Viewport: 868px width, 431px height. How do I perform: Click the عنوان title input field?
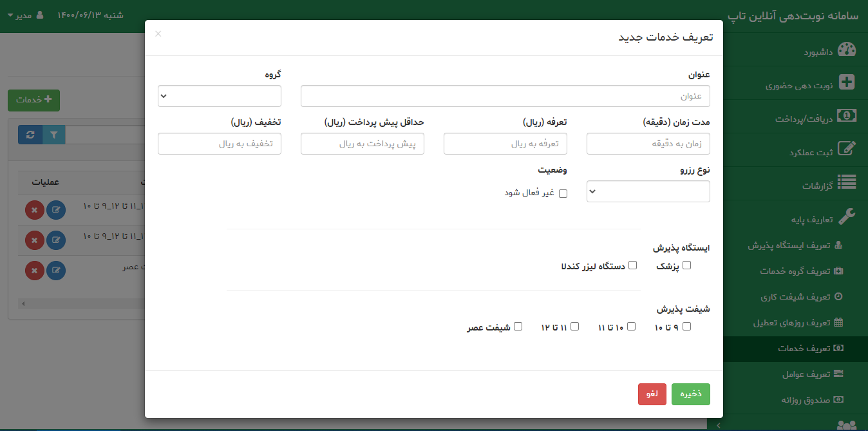coord(505,96)
